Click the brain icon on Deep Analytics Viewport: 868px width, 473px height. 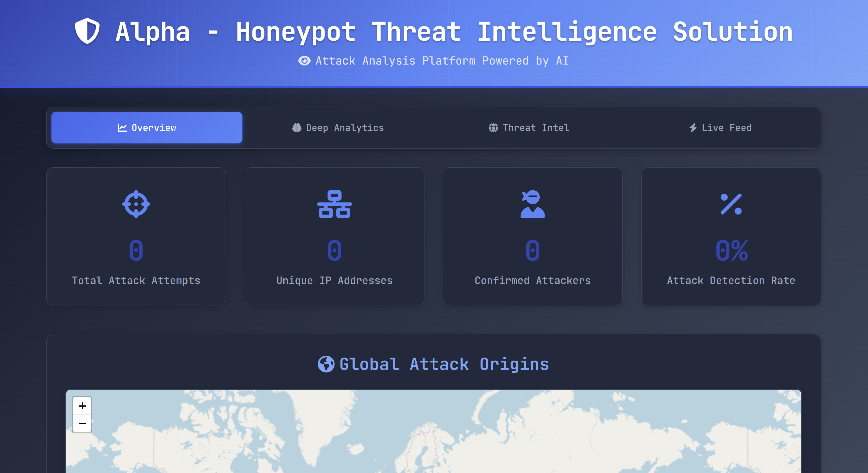(x=297, y=128)
